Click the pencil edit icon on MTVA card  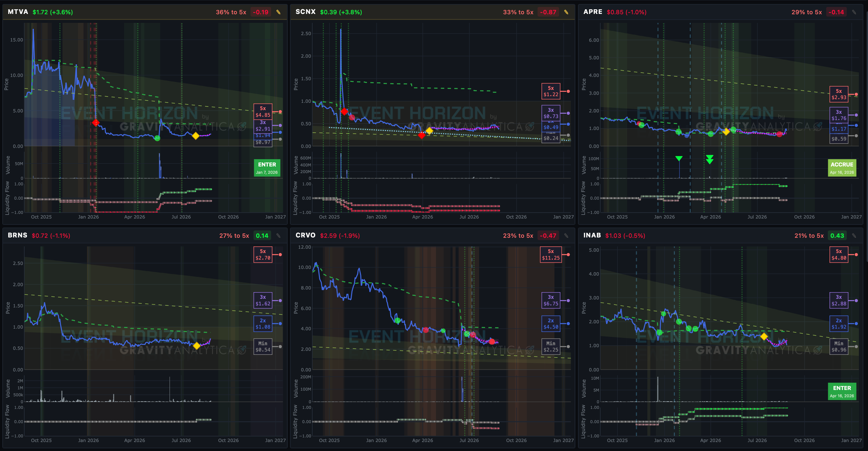click(x=278, y=12)
